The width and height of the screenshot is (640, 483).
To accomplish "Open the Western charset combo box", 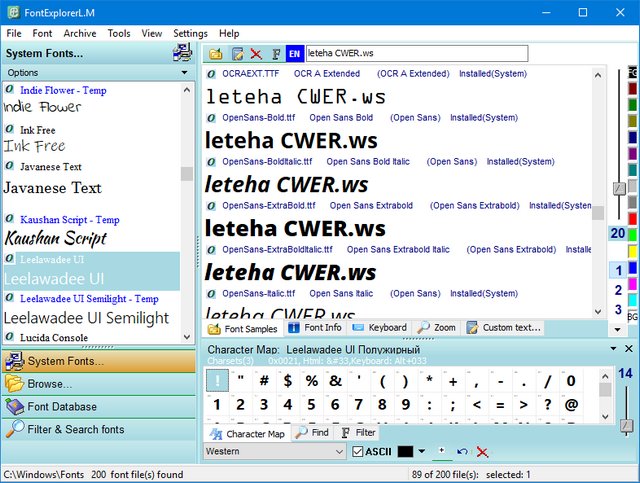I will 275,452.
